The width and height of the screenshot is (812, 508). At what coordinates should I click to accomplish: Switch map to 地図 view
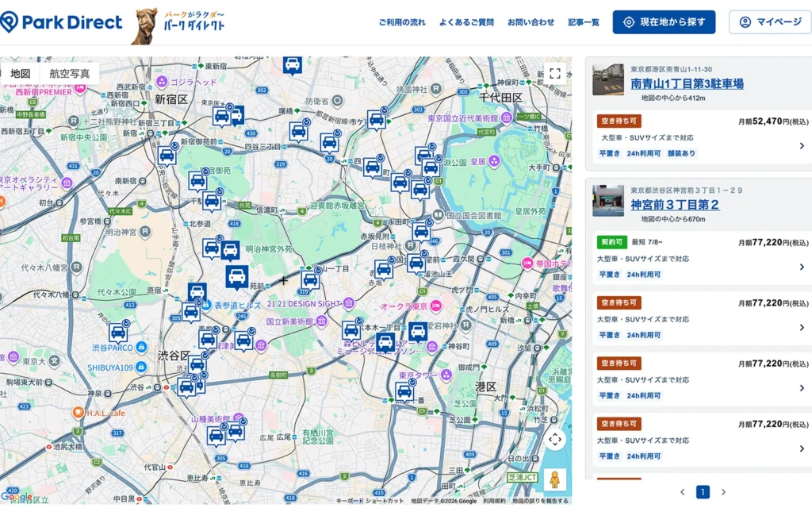click(x=20, y=73)
